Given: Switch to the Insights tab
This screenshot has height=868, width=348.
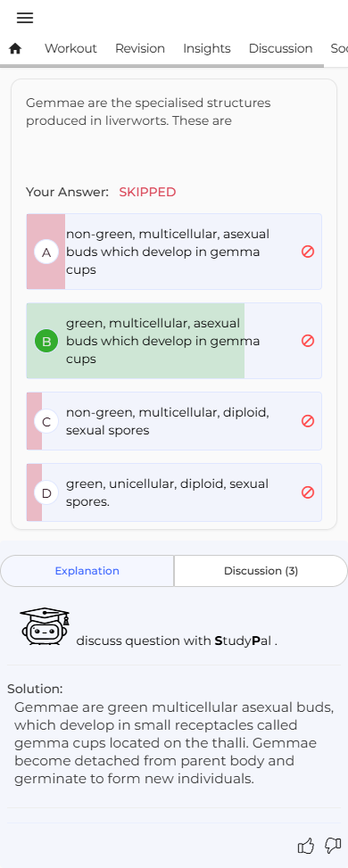Looking at the screenshot, I should point(207,49).
